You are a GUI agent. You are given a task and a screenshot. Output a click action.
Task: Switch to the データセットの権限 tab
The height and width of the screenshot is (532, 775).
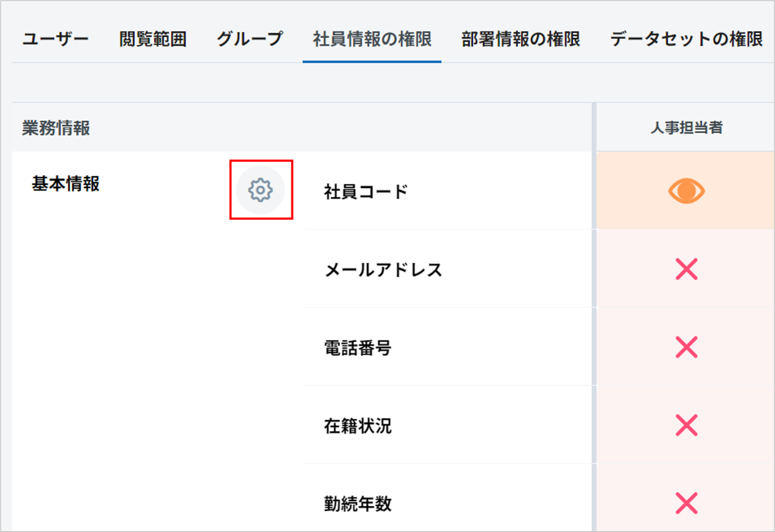click(x=686, y=39)
